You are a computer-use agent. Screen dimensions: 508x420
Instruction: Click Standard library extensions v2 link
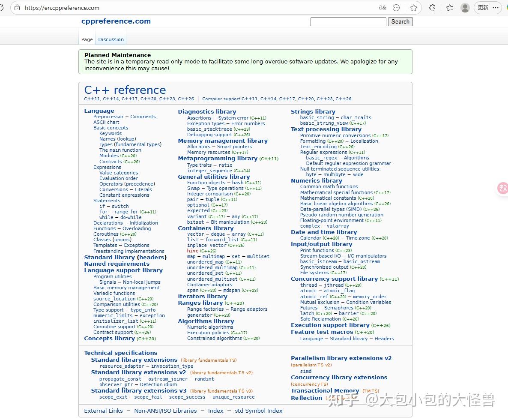138,372
